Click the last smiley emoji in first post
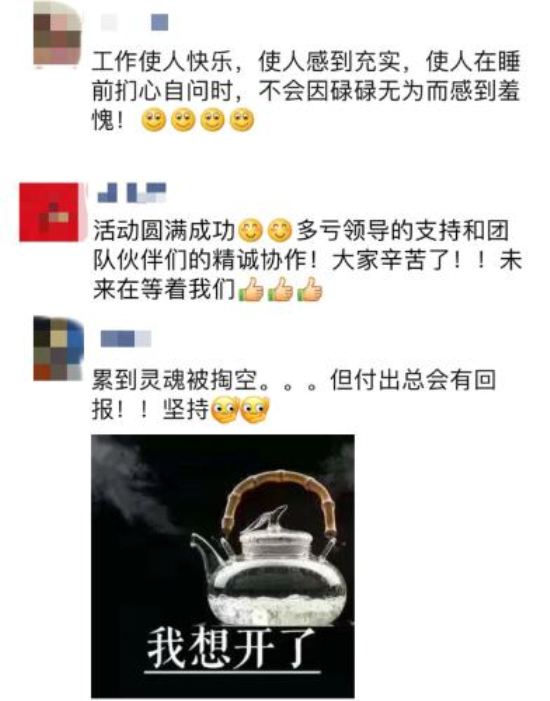The width and height of the screenshot is (550, 701). (241, 120)
